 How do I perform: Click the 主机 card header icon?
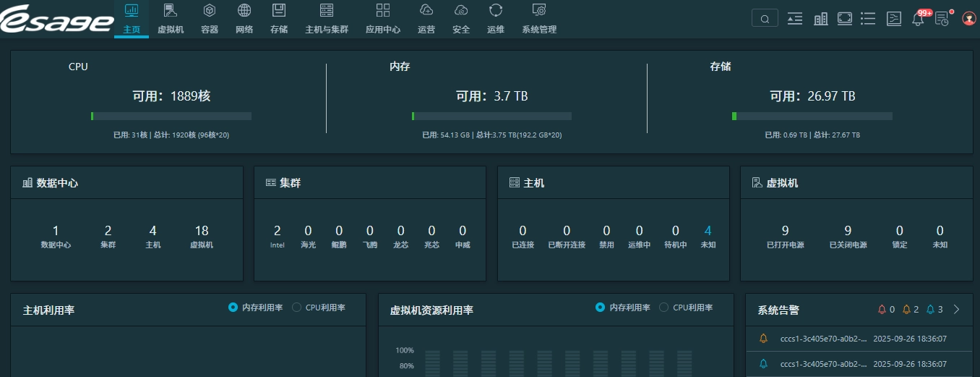[x=515, y=183]
